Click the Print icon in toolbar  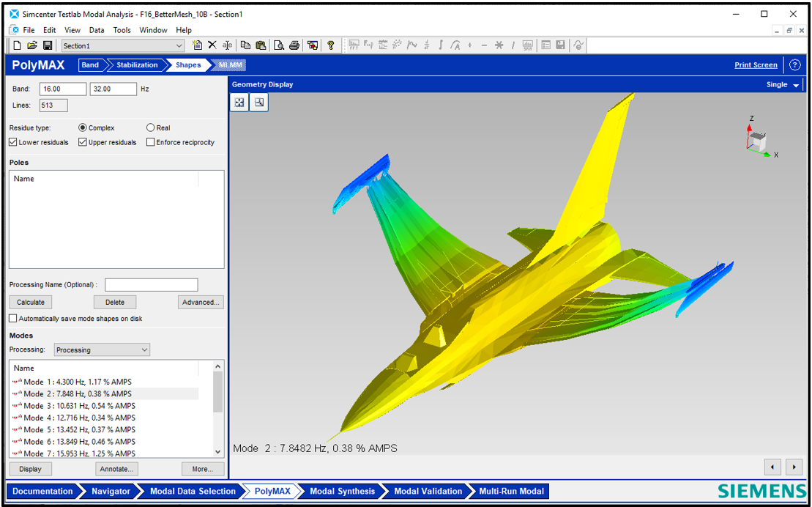click(294, 45)
